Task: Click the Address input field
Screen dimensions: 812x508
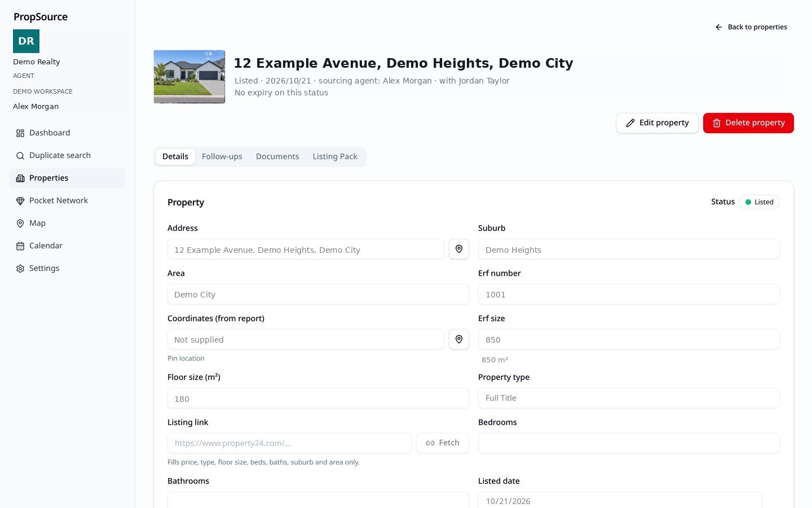Action: (x=306, y=249)
